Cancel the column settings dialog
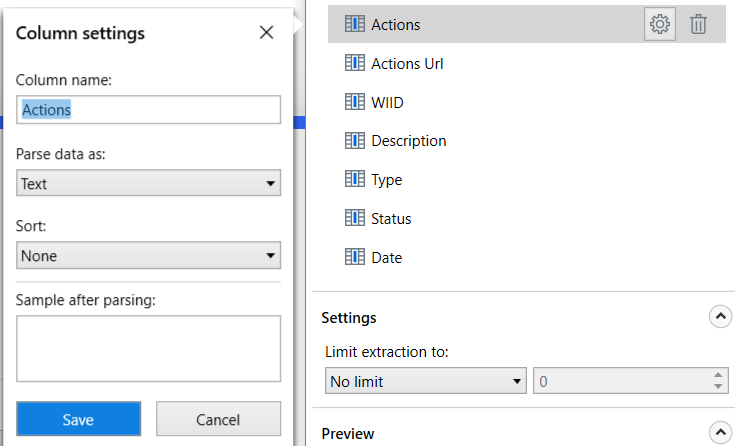This screenshot has width=737, height=446. (x=218, y=419)
